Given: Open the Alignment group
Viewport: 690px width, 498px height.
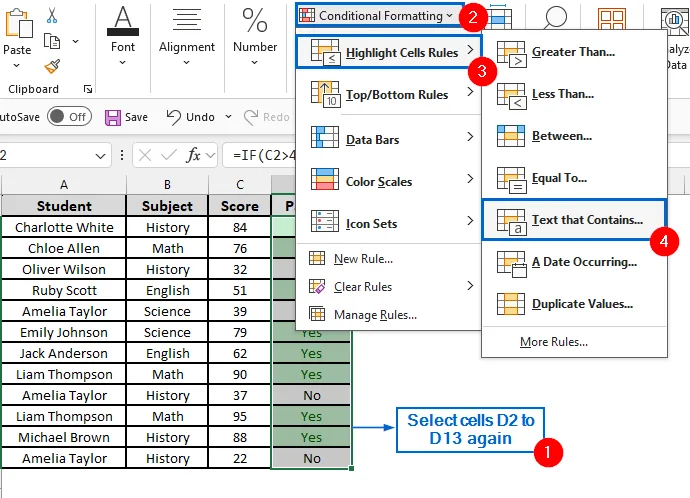Looking at the screenshot, I should pos(187,36).
